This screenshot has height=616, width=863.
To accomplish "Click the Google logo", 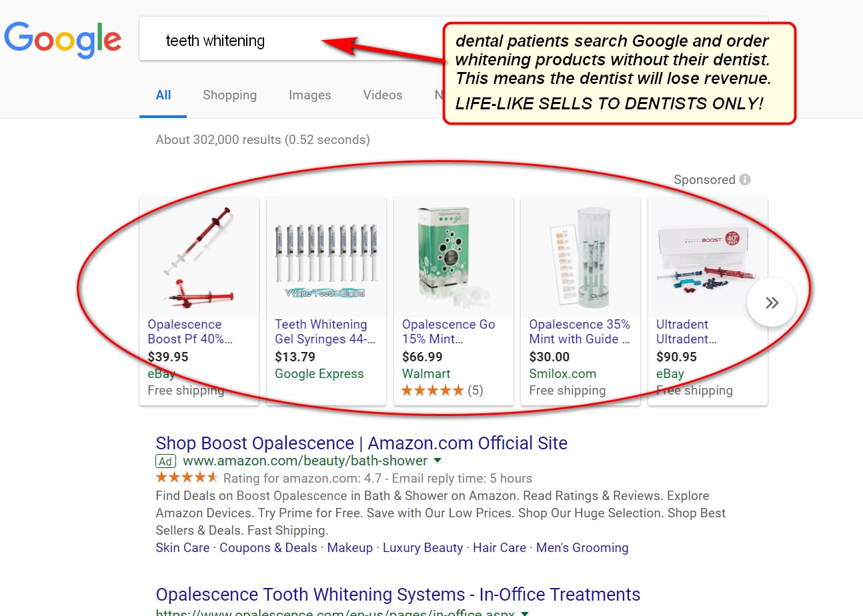I will [x=63, y=41].
